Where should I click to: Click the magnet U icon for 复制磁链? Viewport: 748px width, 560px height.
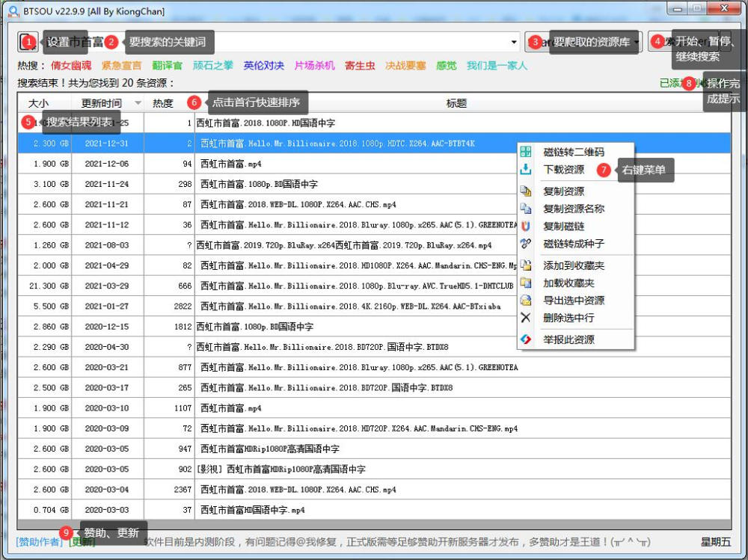click(x=526, y=227)
